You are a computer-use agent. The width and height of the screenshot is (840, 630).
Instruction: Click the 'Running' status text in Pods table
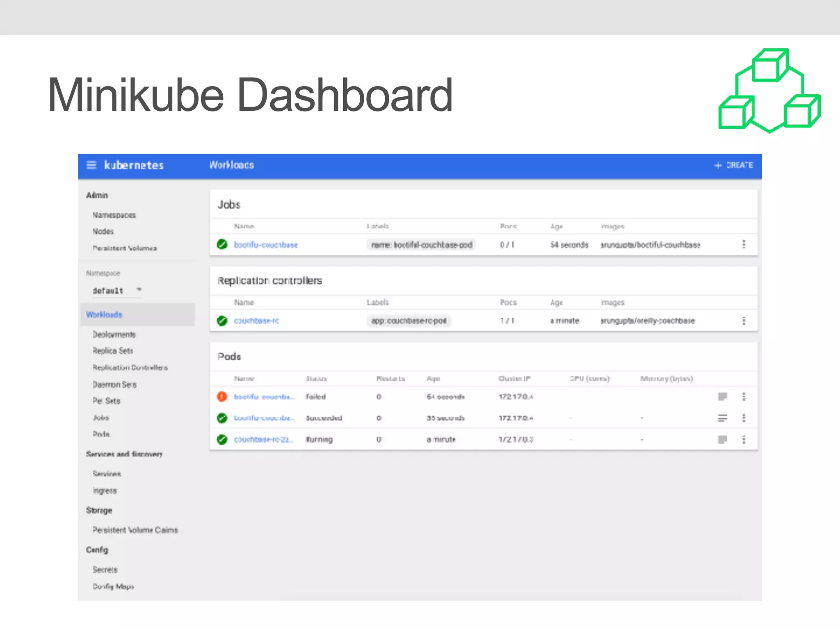click(319, 439)
